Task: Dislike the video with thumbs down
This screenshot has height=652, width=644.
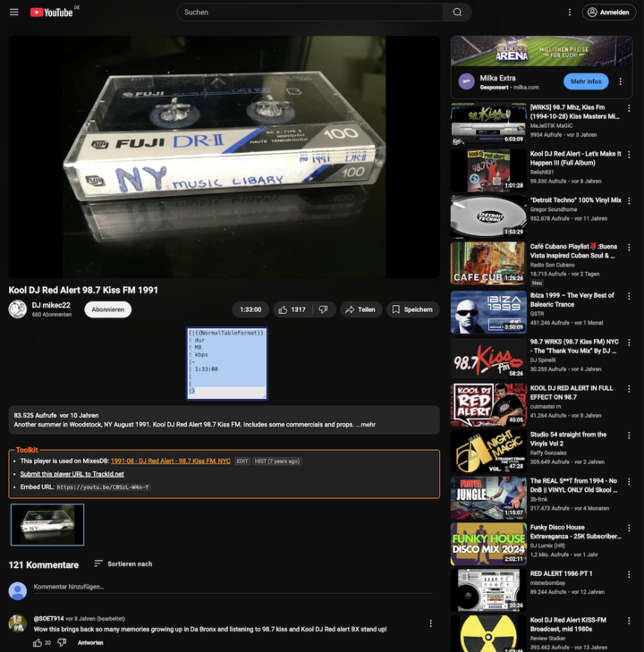Action: pos(324,309)
